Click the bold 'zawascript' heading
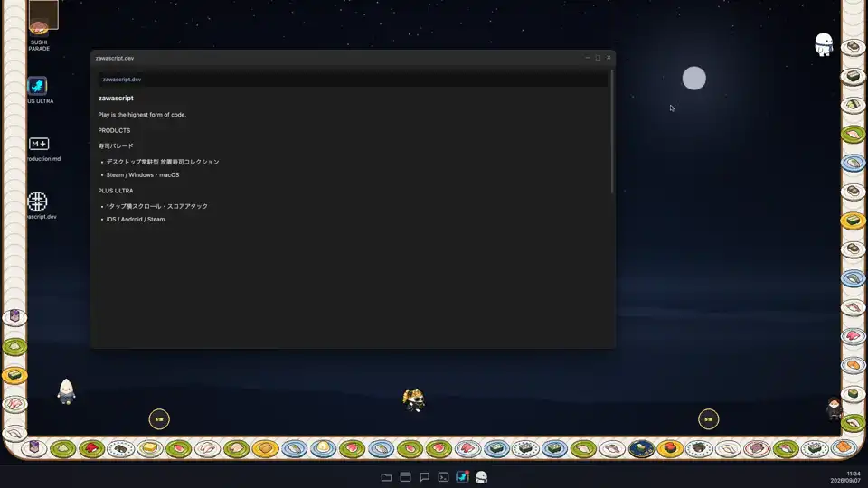This screenshot has width=868, height=488. click(116, 98)
